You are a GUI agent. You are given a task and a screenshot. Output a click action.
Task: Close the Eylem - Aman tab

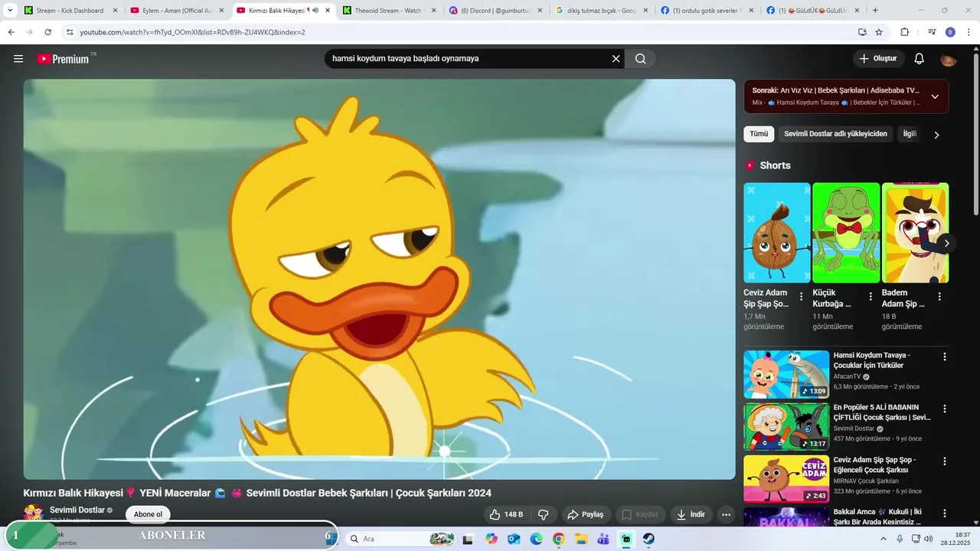click(220, 11)
